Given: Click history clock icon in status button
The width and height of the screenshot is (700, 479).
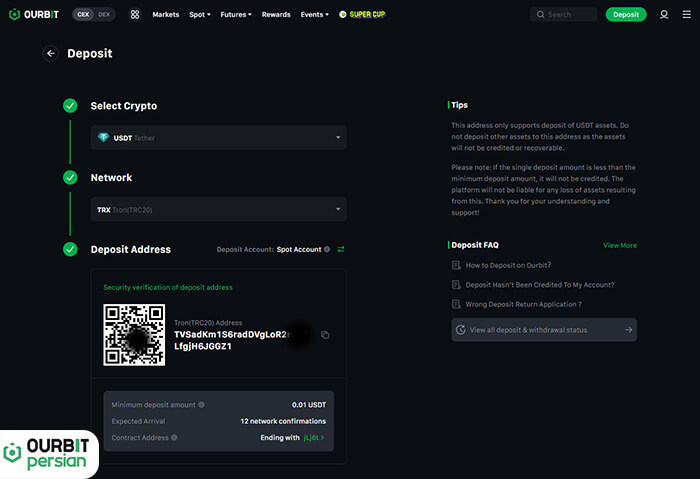Looking at the screenshot, I should tap(461, 330).
